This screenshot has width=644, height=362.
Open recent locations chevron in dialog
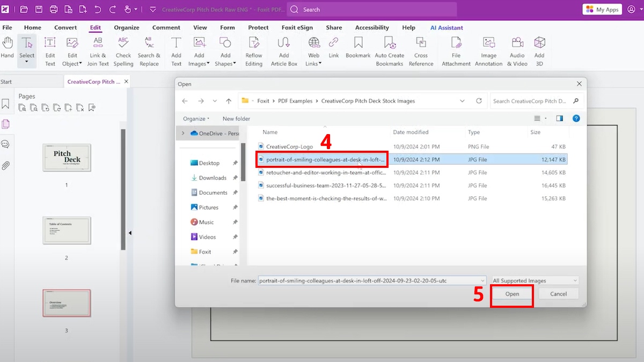coord(215,101)
